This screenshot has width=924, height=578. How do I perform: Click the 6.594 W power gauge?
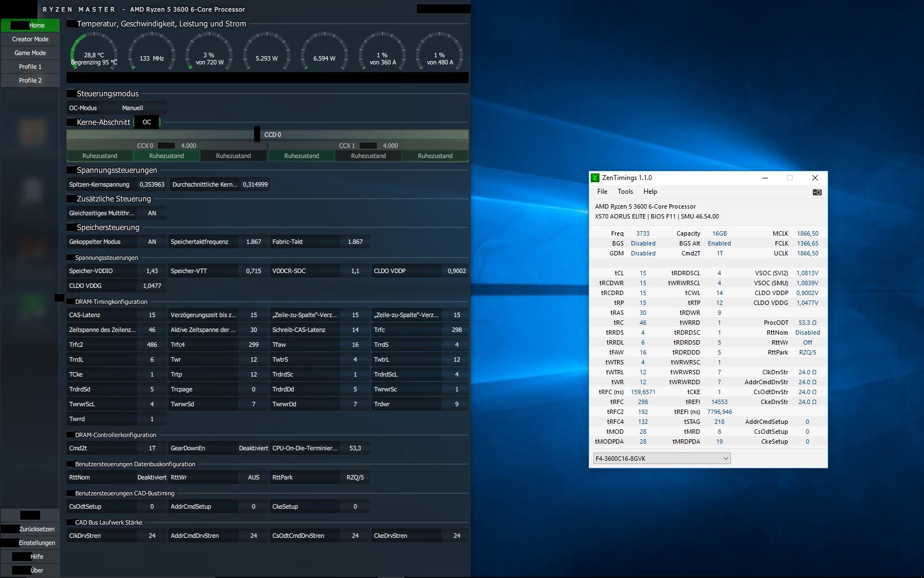coord(324,53)
